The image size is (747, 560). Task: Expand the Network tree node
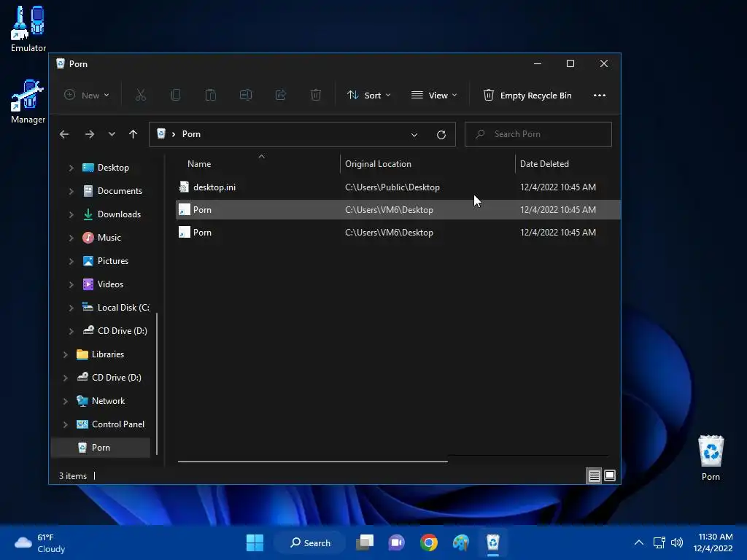(65, 401)
